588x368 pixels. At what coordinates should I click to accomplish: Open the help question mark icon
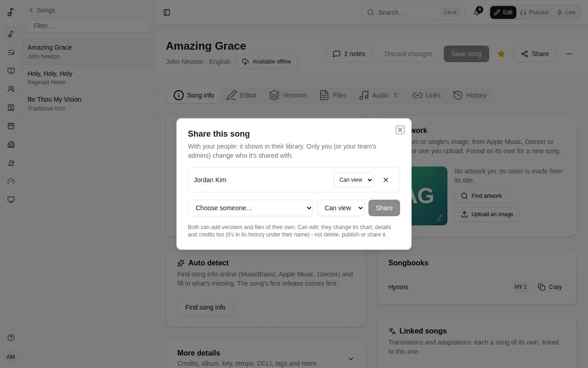click(x=11, y=338)
